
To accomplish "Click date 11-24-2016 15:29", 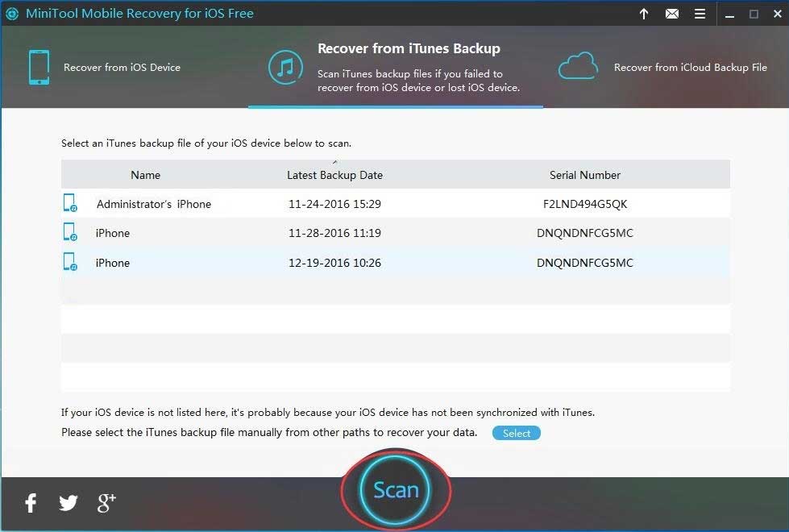I will click(x=334, y=204).
